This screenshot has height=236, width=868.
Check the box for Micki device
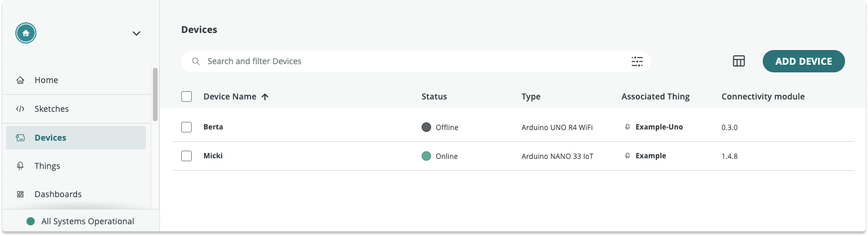(186, 156)
